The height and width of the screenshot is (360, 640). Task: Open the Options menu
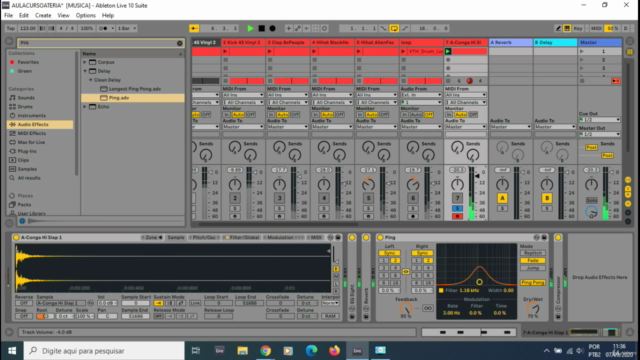(x=85, y=16)
